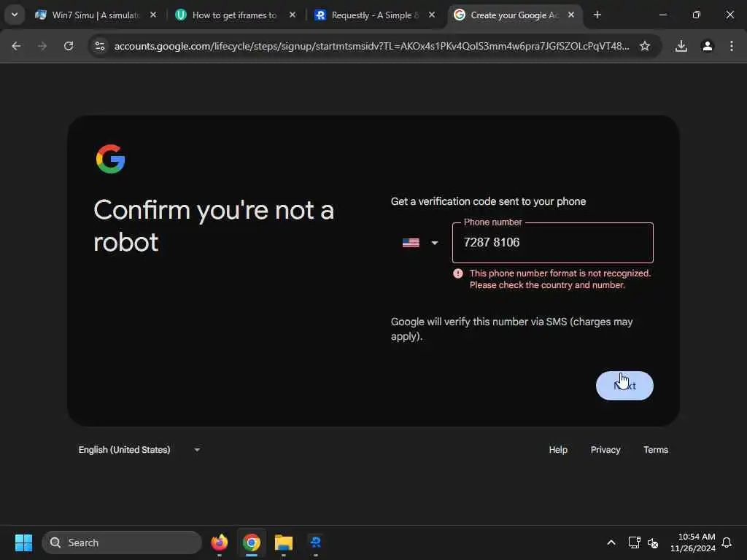Screen dimensions: 747x560
Task: Reload the current page
Action: click(69, 46)
